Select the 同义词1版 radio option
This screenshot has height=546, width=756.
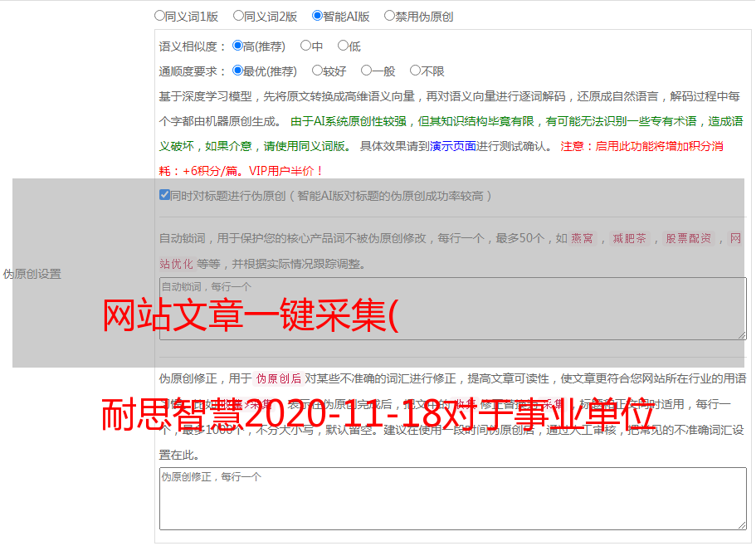click(x=159, y=16)
